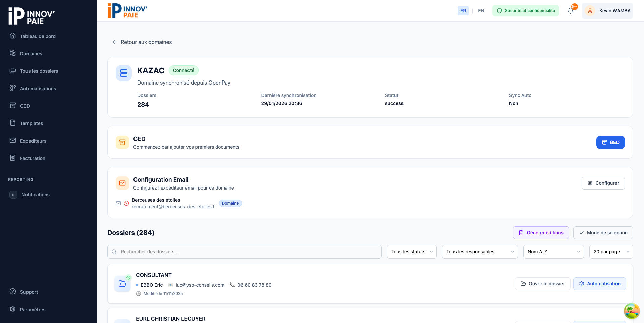
Task: Click the user avatar icon beside Kevin WAMBA
Action: (x=590, y=11)
